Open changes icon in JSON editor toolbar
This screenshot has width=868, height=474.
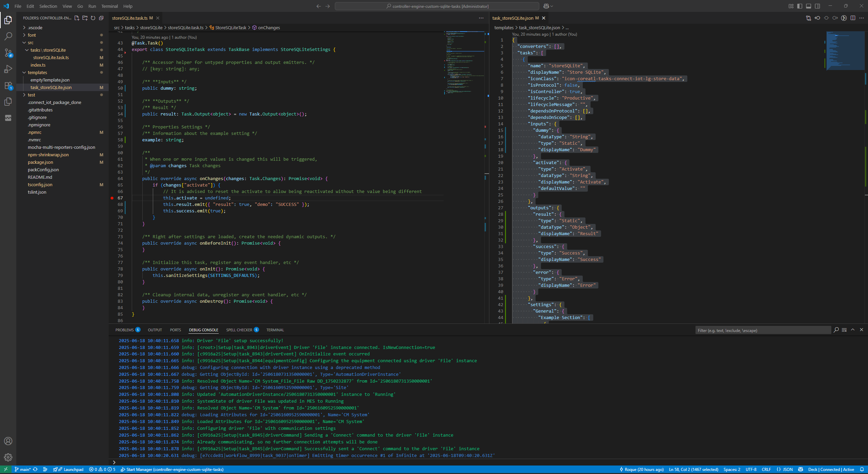pyautogui.click(x=809, y=18)
